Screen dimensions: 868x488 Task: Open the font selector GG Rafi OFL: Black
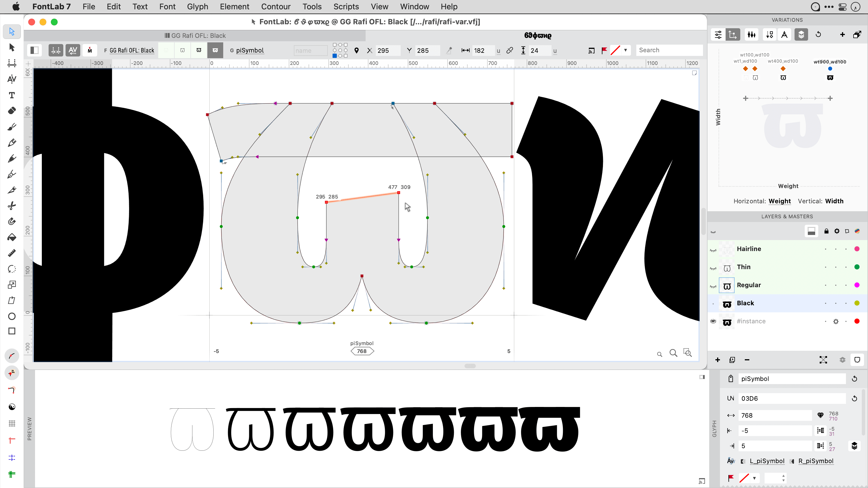(132, 50)
